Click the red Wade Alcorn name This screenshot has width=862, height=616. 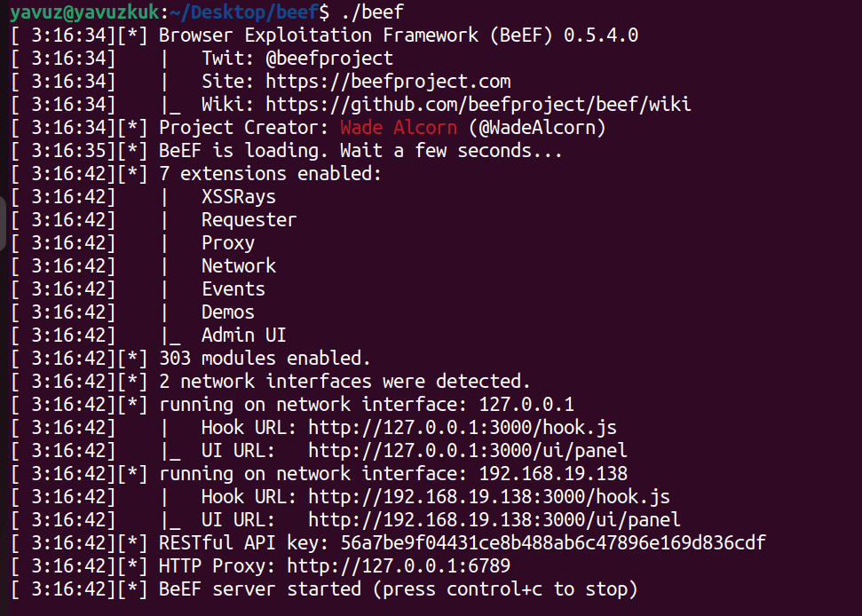click(399, 128)
